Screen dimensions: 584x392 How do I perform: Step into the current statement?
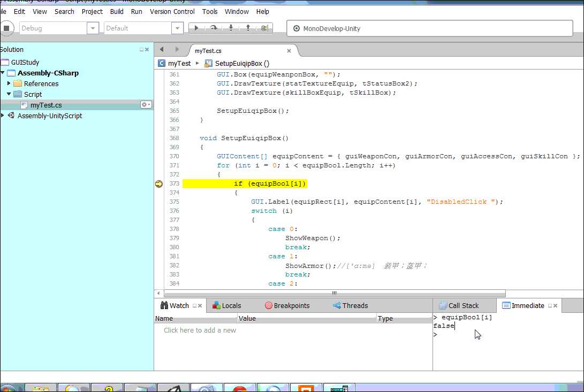[x=231, y=28]
